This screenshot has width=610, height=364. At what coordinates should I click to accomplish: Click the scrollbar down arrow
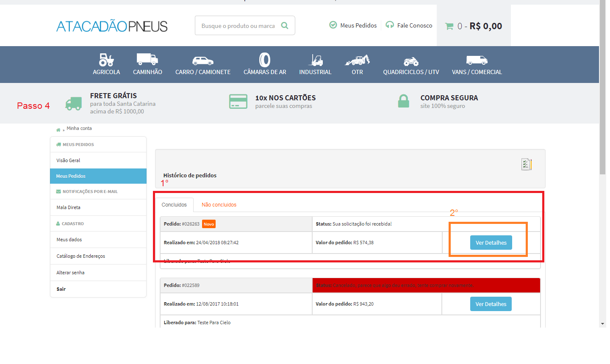pos(602,324)
